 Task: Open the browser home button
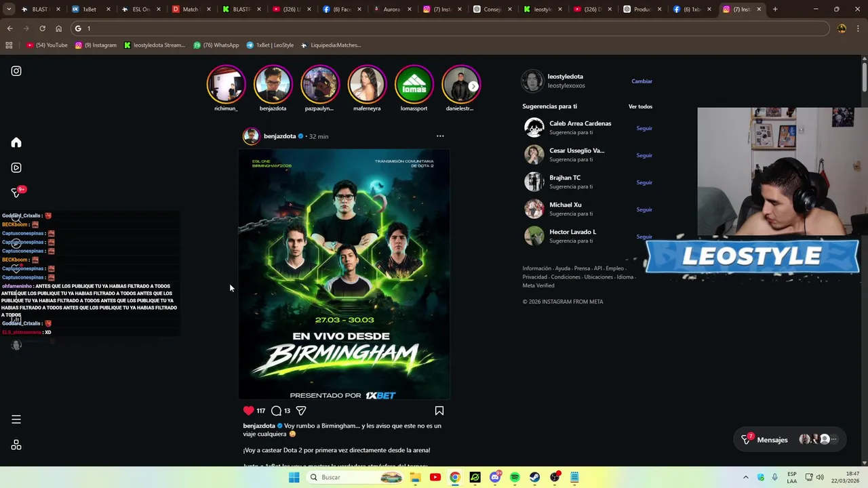[x=58, y=28]
